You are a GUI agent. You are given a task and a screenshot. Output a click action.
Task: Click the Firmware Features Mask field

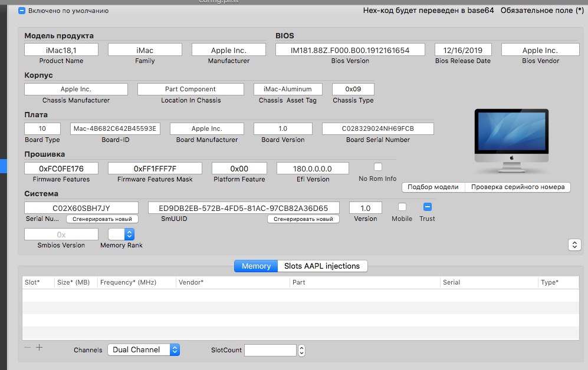click(155, 169)
